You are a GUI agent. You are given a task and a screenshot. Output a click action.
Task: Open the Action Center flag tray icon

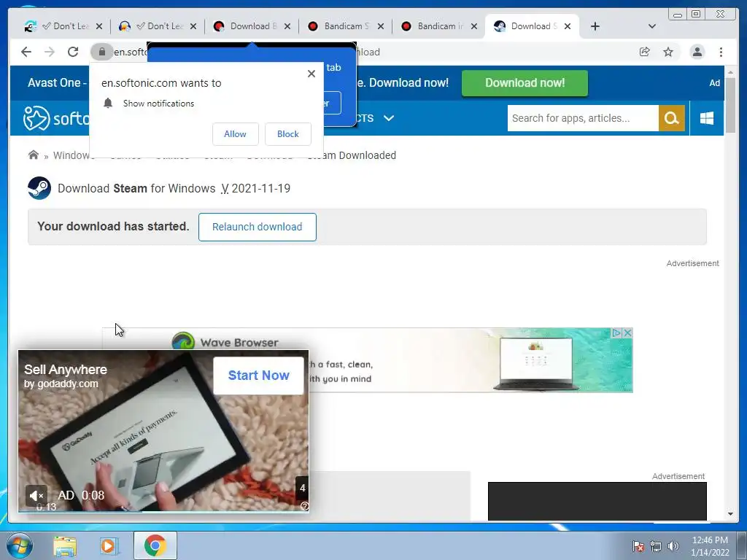(638, 546)
